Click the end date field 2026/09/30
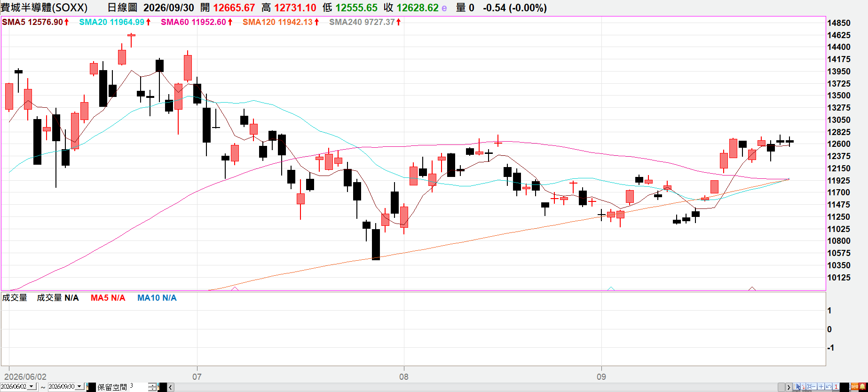Image resolution: width=868 pixels, height=392 pixels. 62,387
